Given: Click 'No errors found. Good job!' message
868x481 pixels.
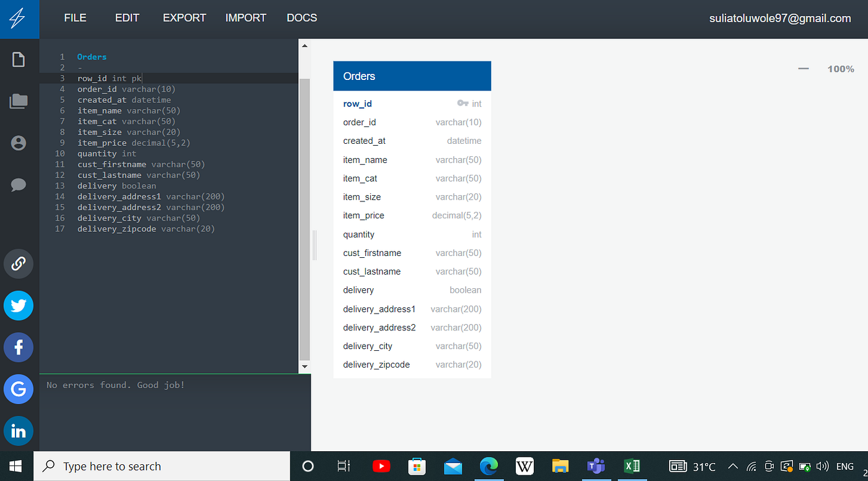Looking at the screenshot, I should click(x=116, y=385).
